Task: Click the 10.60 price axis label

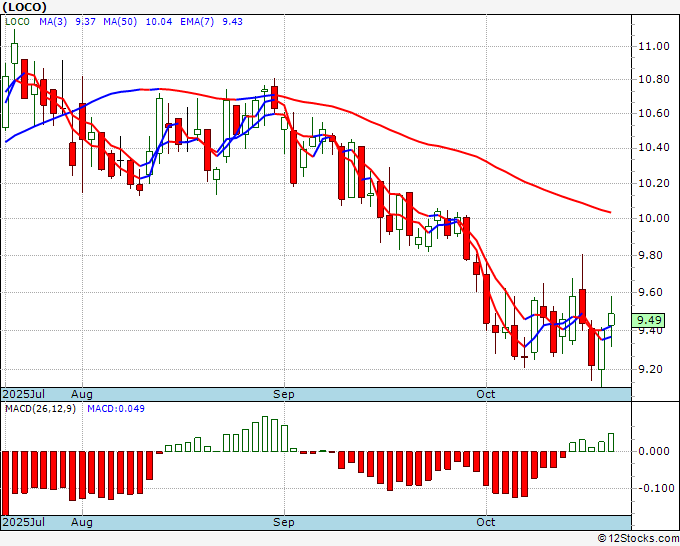Action: pyautogui.click(x=654, y=113)
